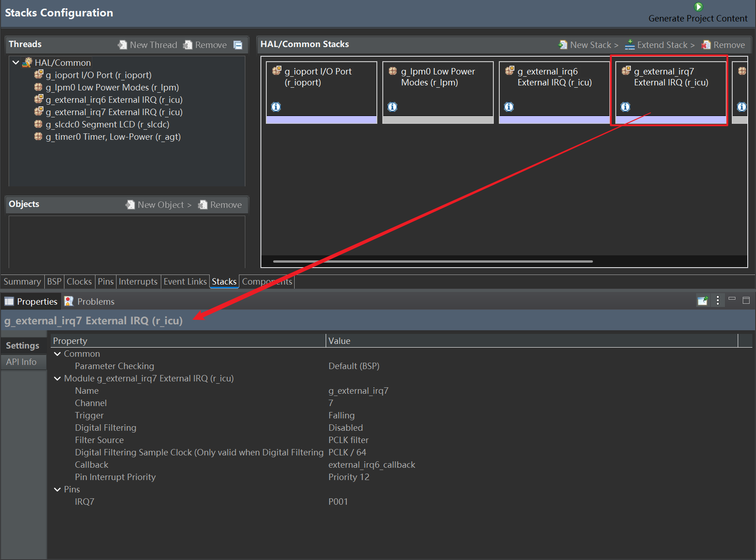Click module icon on g_external_irq7 stack block
The image size is (756, 560).
[626, 70]
